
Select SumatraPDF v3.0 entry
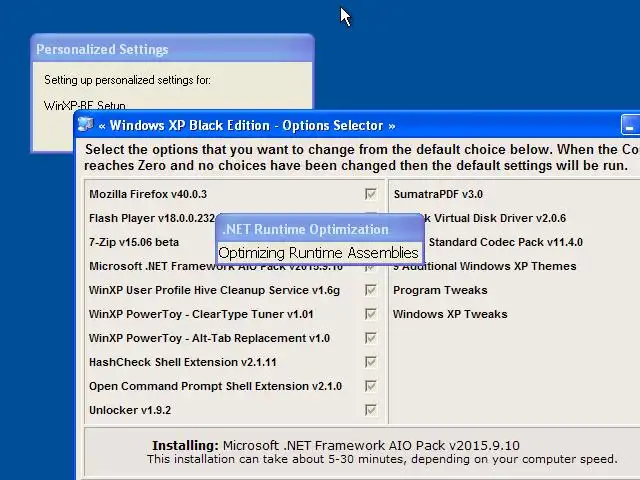[438, 194]
